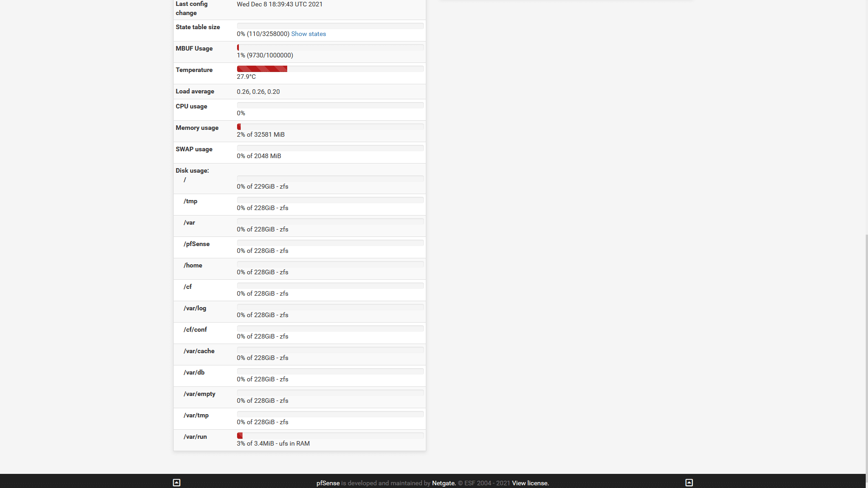
Task: Click the /var/db mount point label
Action: pyautogui.click(x=194, y=372)
